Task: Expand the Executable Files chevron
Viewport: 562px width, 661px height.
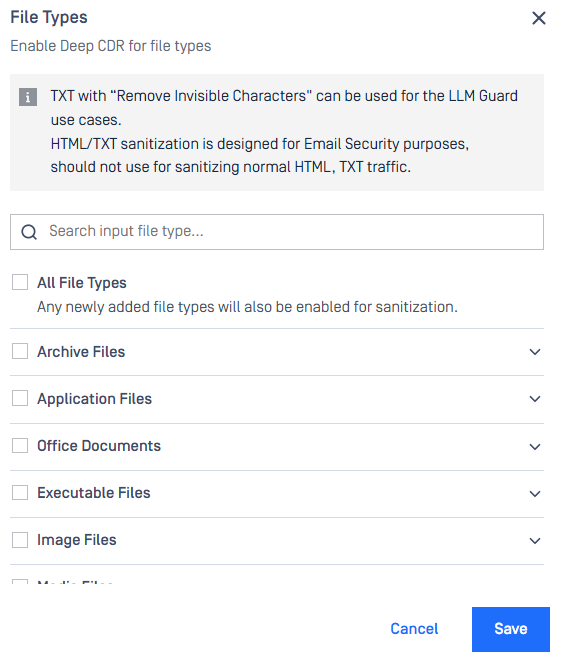Action: point(535,494)
